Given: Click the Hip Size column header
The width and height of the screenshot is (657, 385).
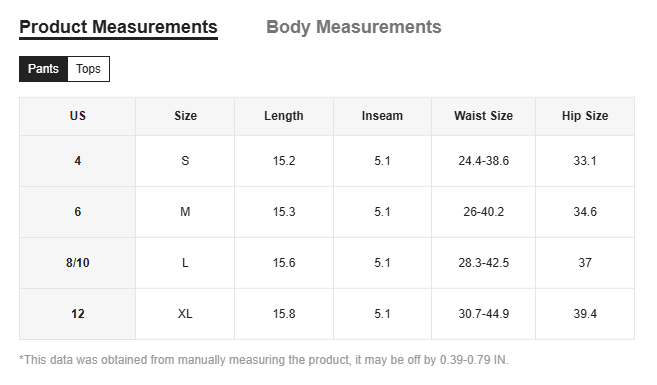Looking at the screenshot, I should [585, 116].
